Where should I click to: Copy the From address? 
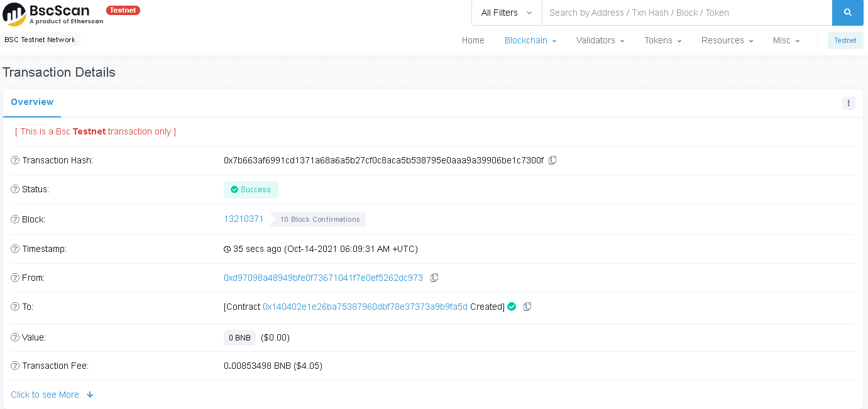[x=434, y=278]
